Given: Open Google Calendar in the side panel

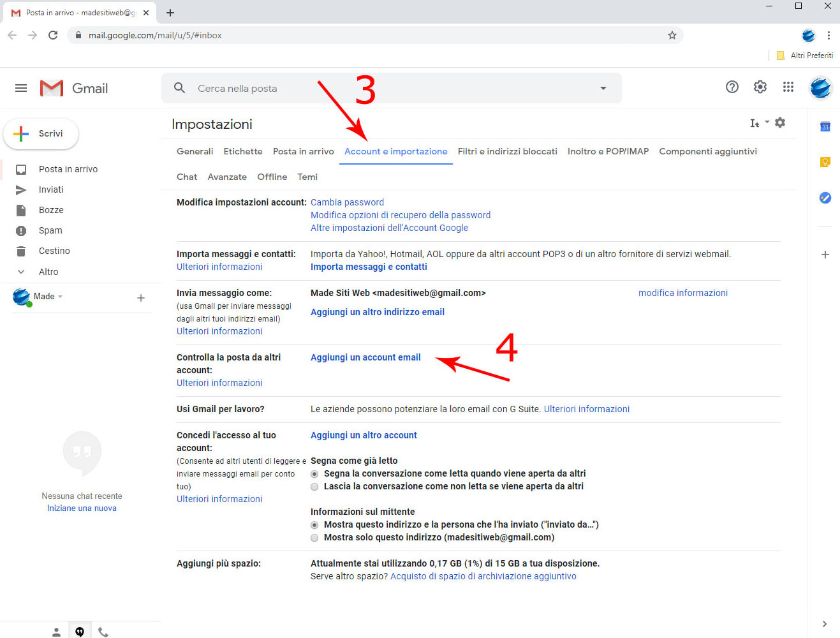Looking at the screenshot, I should tap(825, 126).
